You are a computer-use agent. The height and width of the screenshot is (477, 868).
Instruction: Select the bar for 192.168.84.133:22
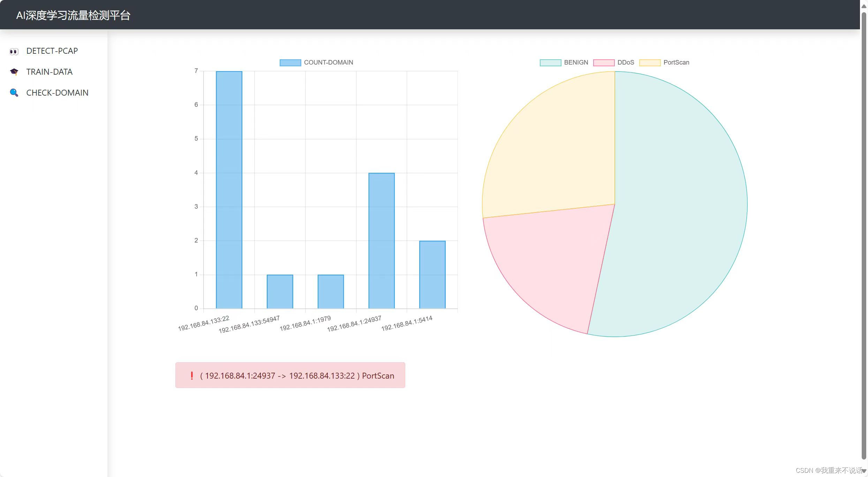tap(229, 190)
